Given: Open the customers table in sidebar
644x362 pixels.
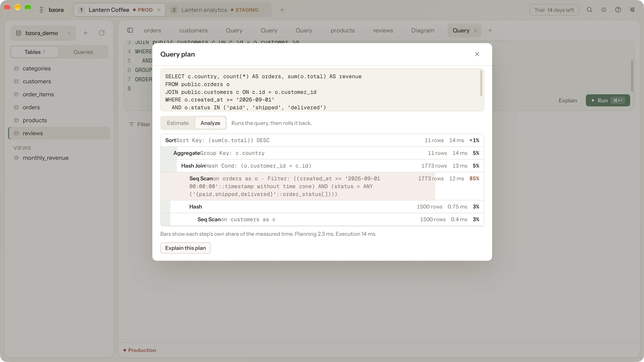Looking at the screenshot, I should (x=59, y=81).
